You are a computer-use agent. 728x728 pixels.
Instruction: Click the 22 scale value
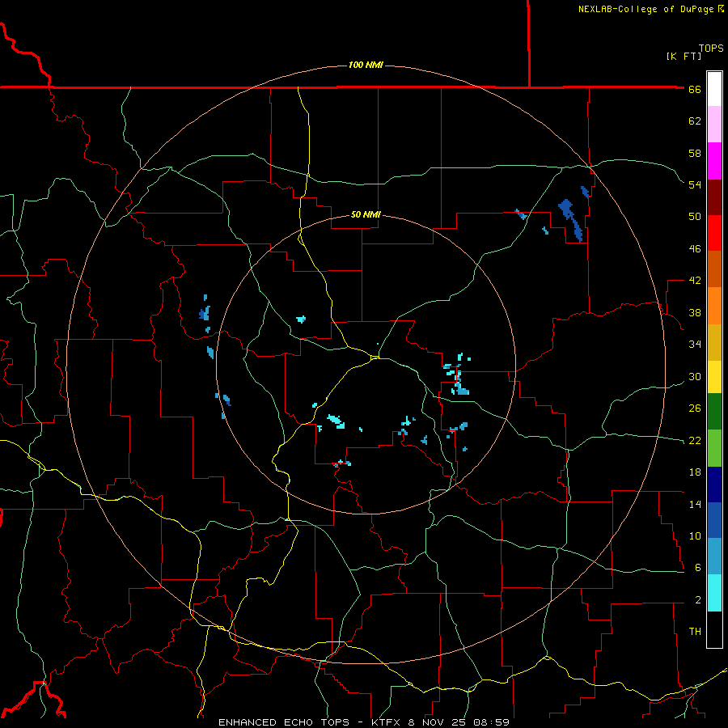pyautogui.click(x=695, y=441)
